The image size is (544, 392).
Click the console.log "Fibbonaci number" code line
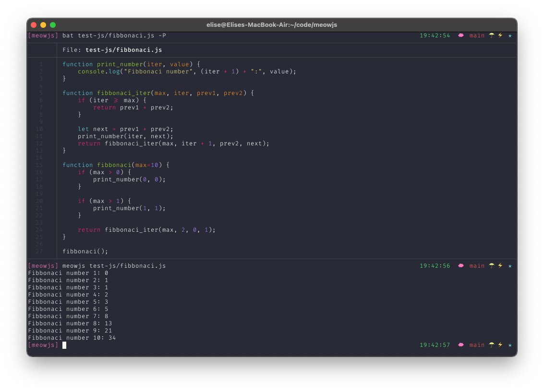pos(187,71)
